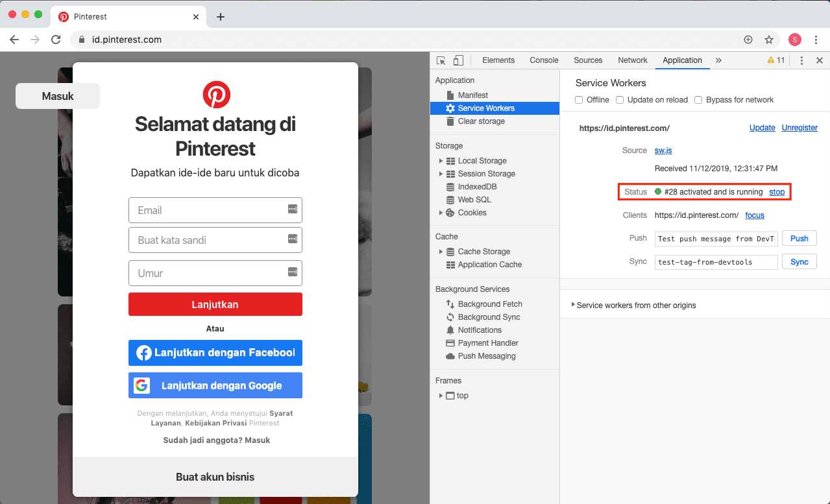The height and width of the screenshot is (504, 830).
Task: Click the Push button
Action: (799, 239)
